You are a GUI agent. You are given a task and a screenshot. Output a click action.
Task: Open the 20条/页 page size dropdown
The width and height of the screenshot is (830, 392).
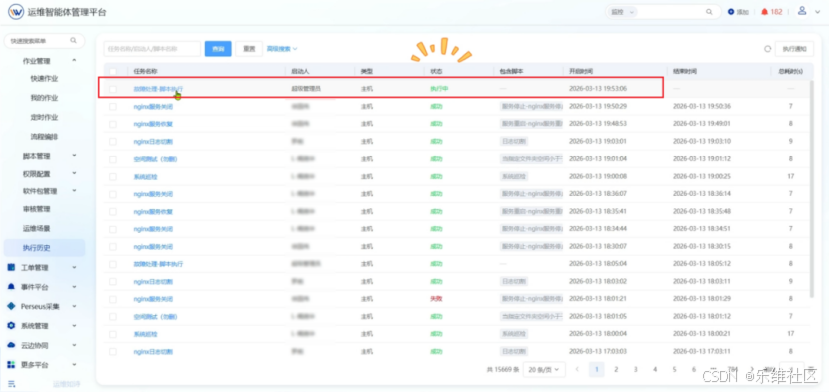pos(544,369)
